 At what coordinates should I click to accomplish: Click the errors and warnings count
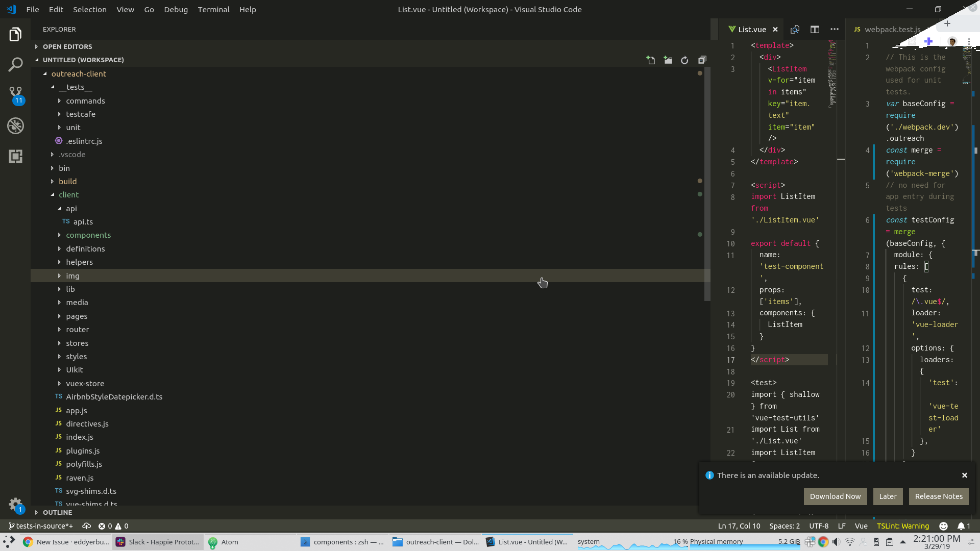pyautogui.click(x=113, y=526)
